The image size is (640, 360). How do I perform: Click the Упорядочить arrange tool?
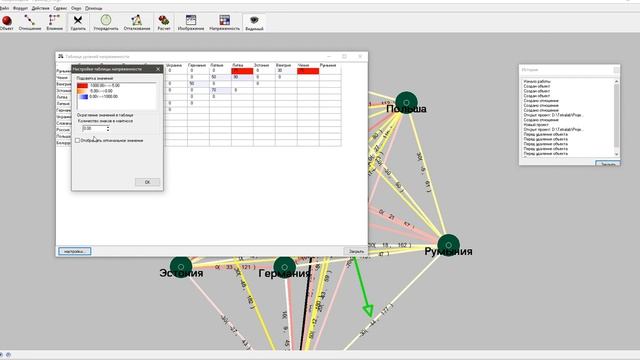[x=106, y=23]
